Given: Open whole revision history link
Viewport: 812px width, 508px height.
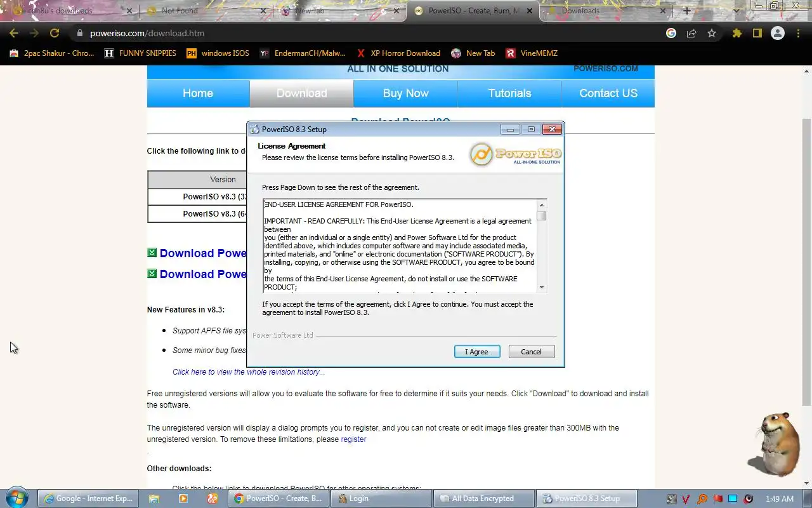Looking at the screenshot, I should point(249,372).
